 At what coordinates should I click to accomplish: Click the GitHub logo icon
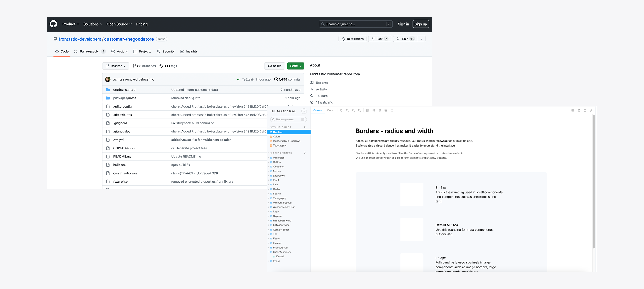coord(53,24)
